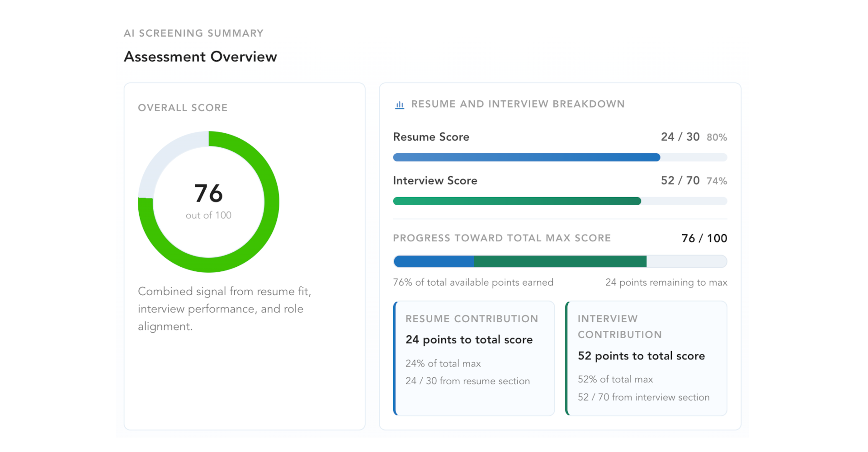Screen dimensions: 868x452
Task: Click the 'RESUME CONTRIBUTION' card title
Action: 472,319
